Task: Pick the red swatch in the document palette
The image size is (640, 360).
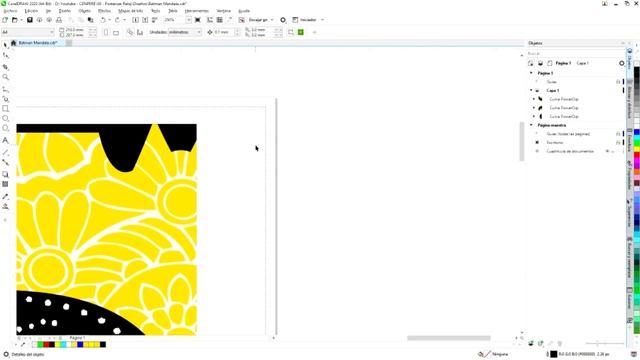Action: [x=46, y=344]
